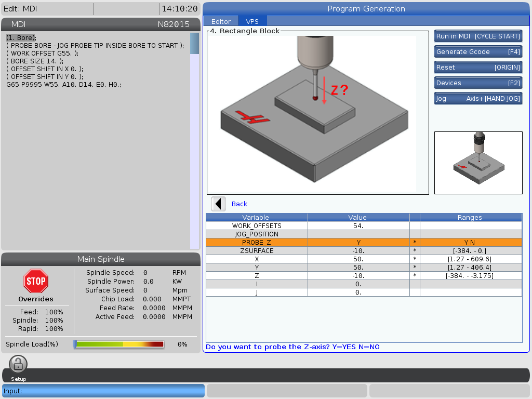Click the Edit: MDI mode label
The height and width of the screenshot is (399, 532).
tap(20, 9)
